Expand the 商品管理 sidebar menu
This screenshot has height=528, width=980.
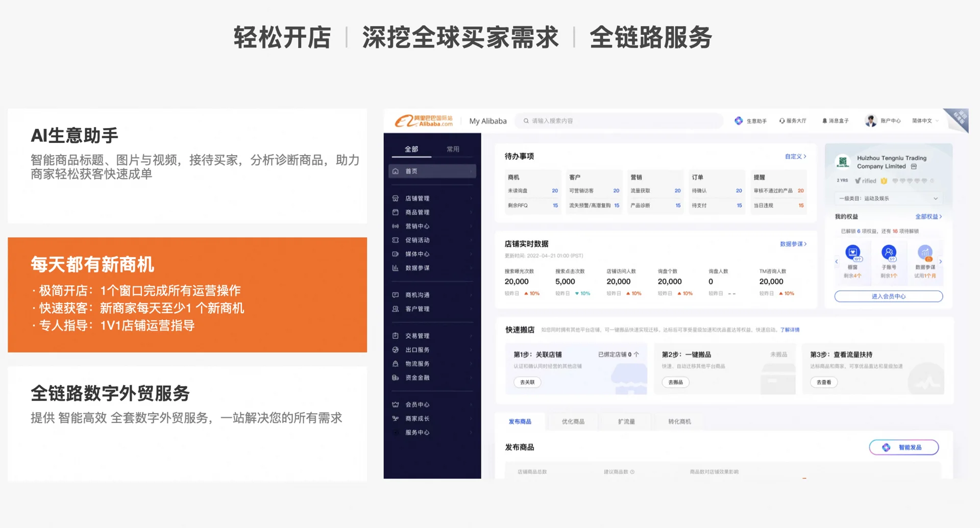pos(471,212)
